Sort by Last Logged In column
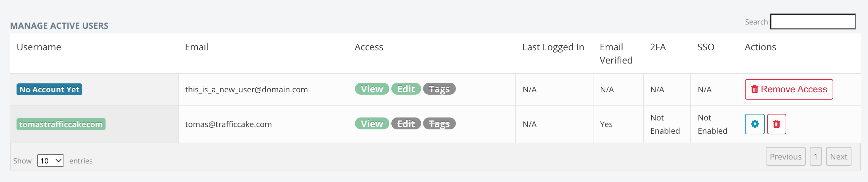 [x=553, y=47]
